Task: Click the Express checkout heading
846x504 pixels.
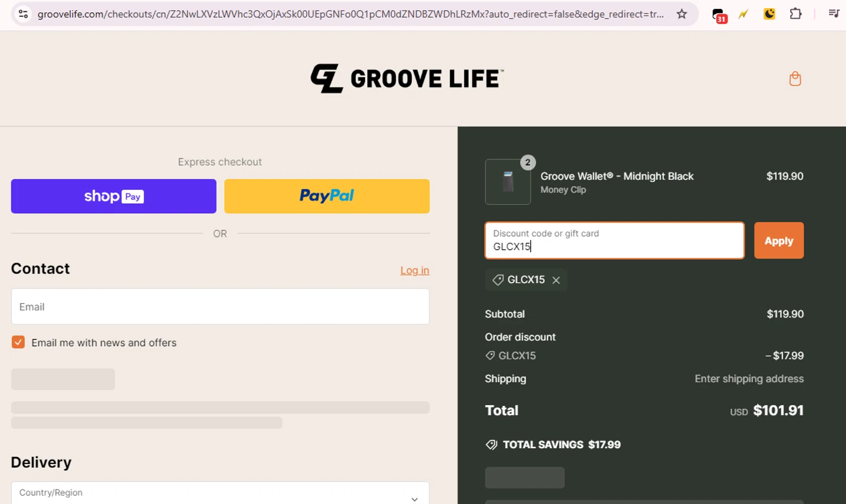Action: pos(220,162)
